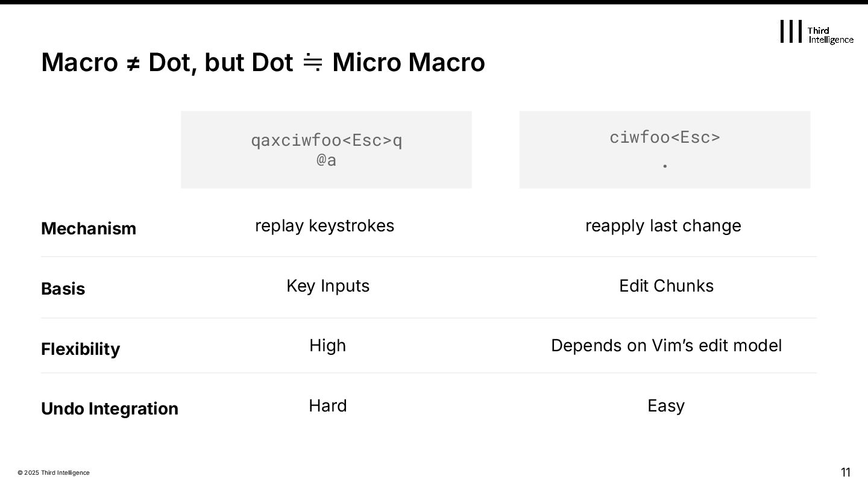The width and height of the screenshot is (868, 488).
Task: Click the Third Intelligence logo text
Action: pos(830,35)
